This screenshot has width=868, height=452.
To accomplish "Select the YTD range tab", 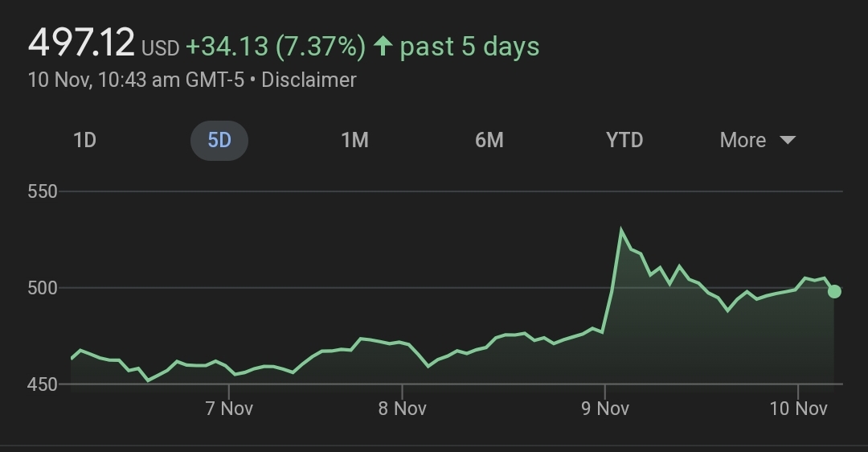I will 624,140.
